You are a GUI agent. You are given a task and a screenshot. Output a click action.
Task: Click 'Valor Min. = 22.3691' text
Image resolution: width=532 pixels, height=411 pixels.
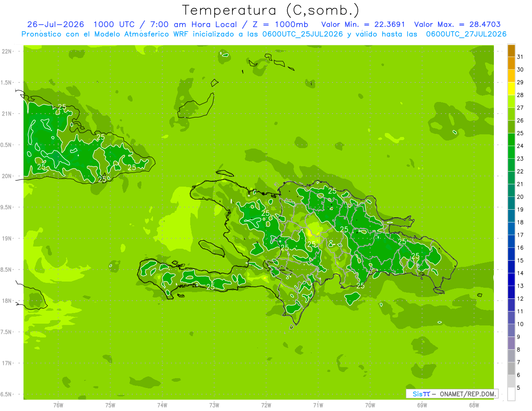tap(363, 24)
